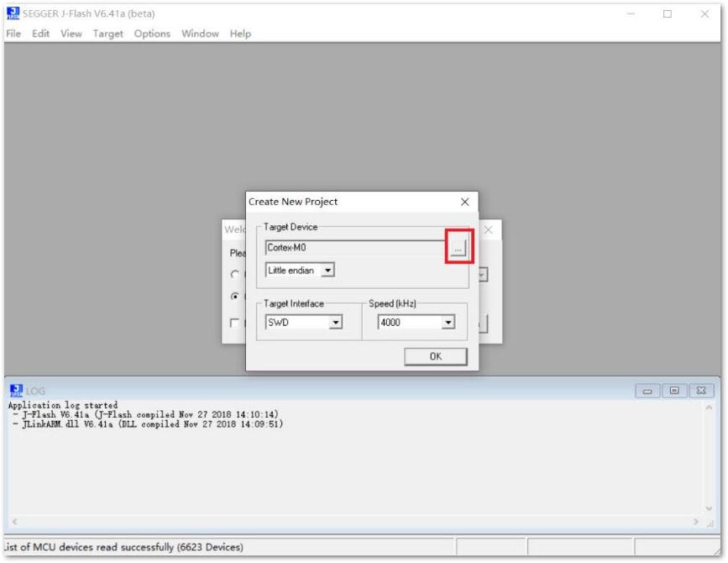Screen dimensions: 728x563
Task: Open the Edit menu
Action: tap(40, 34)
